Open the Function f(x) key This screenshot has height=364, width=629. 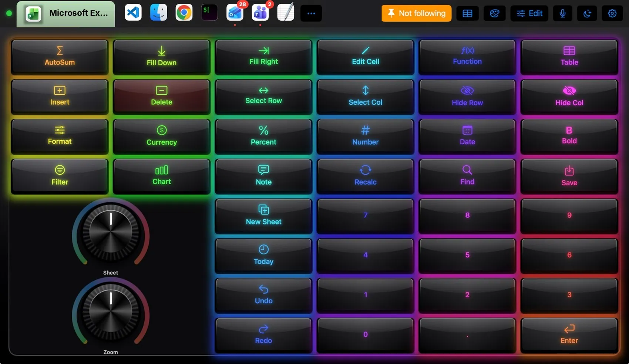point(467,57)
